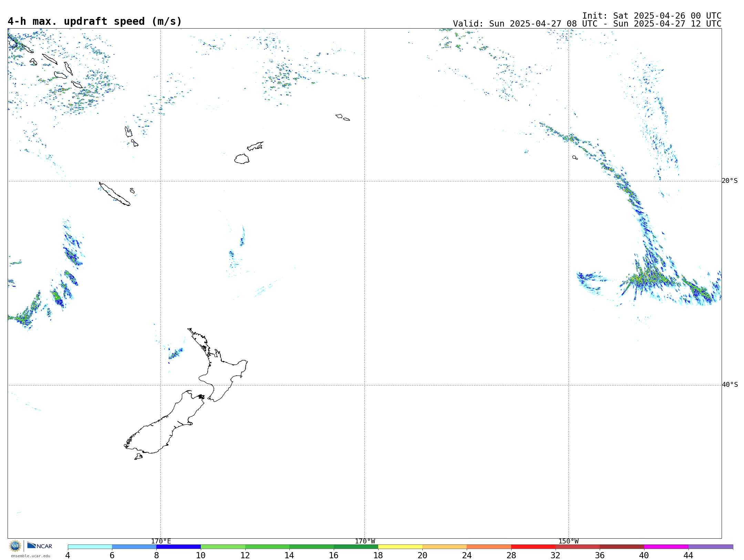Pick the light cyan 4-6 colorbar swatch
The image size is (744, 560).
(x=90, y=547)
